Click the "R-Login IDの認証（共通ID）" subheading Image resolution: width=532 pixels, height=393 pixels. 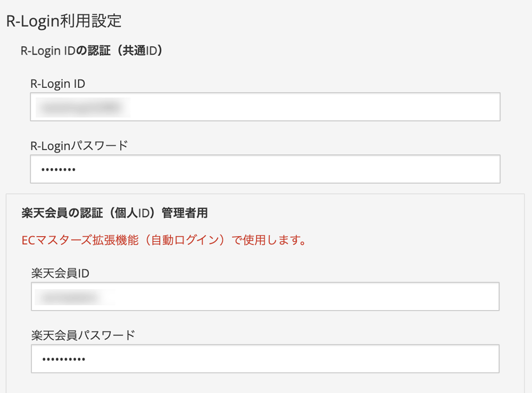pyautogui.click(x=91, y=52)
